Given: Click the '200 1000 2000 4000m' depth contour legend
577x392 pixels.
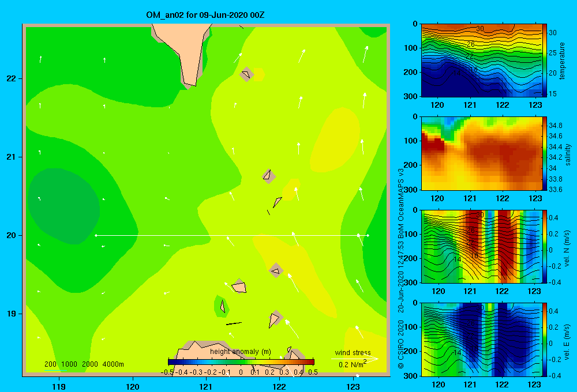Looking at the screenshot, I should point(84,364).
